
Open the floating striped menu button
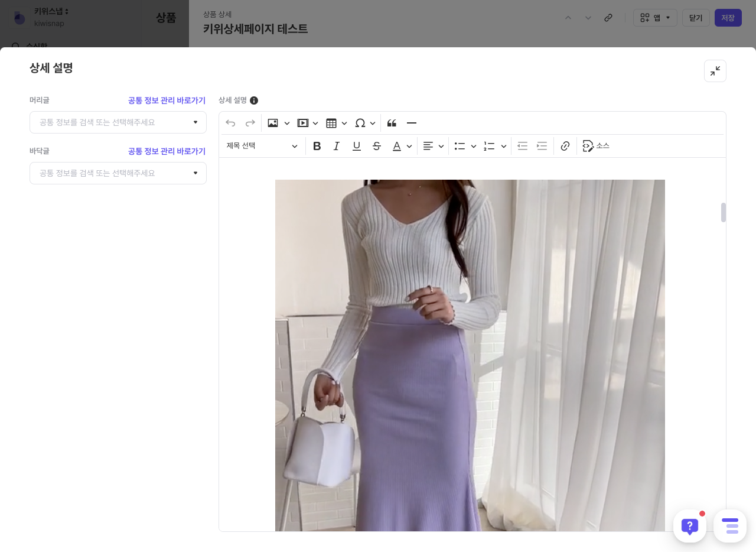[730, 526]
